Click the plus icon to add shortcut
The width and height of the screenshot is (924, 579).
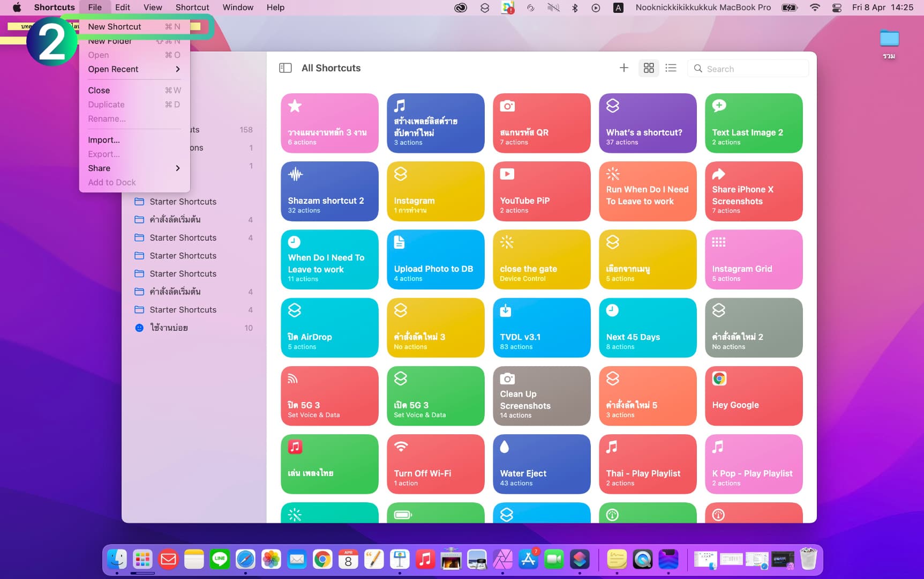point(623,68)
